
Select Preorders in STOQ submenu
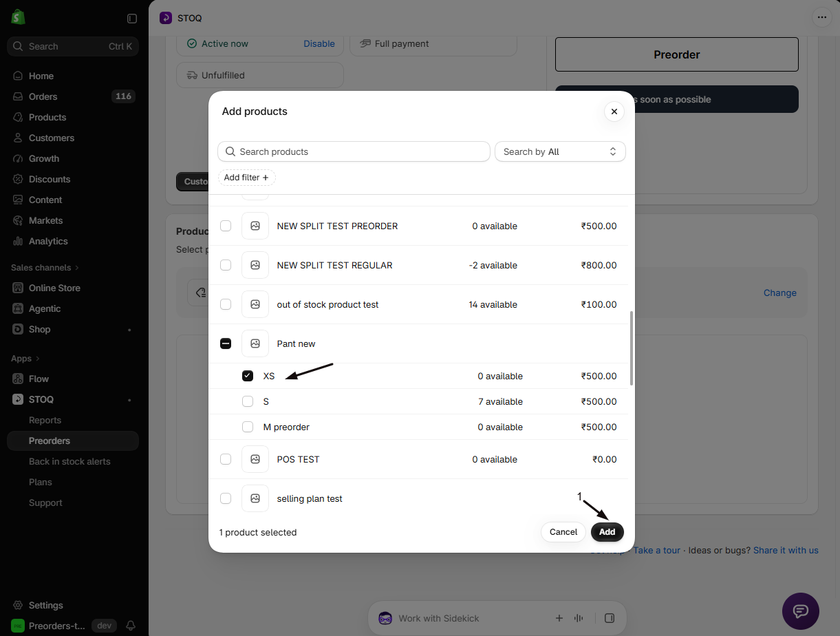pyautogui.click(x=73, y=441)
